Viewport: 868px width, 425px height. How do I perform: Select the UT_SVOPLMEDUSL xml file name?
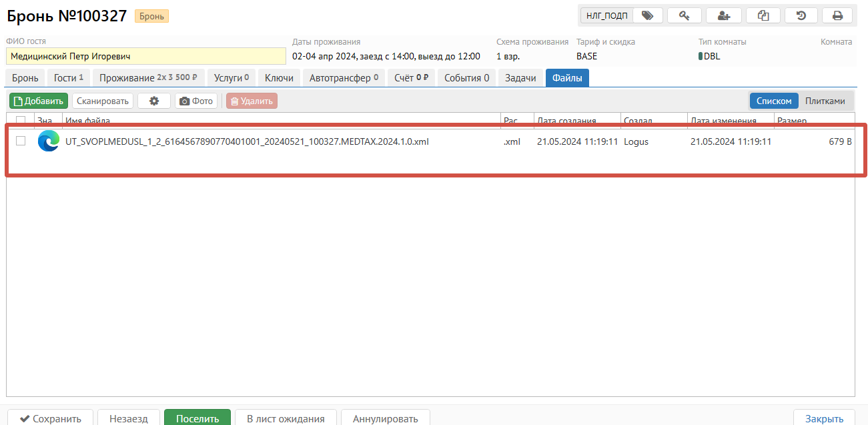pyautogui.click(x=247, y=141)
